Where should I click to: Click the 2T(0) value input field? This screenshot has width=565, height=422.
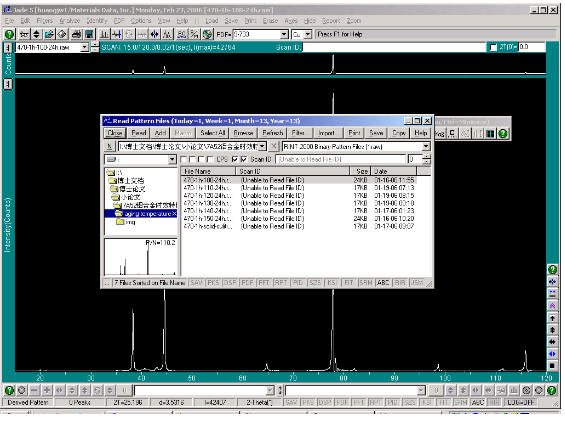(x=531, y=47)
